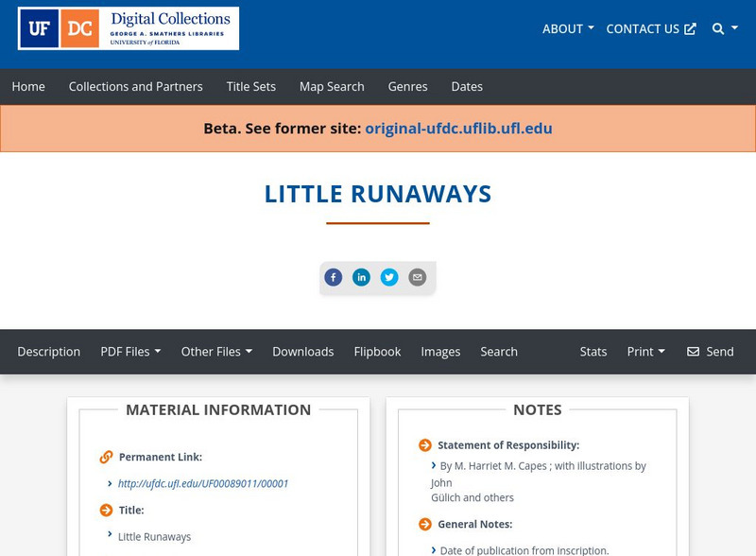Share the page via email icon
The image size is (756, 556).
[416, 277]
